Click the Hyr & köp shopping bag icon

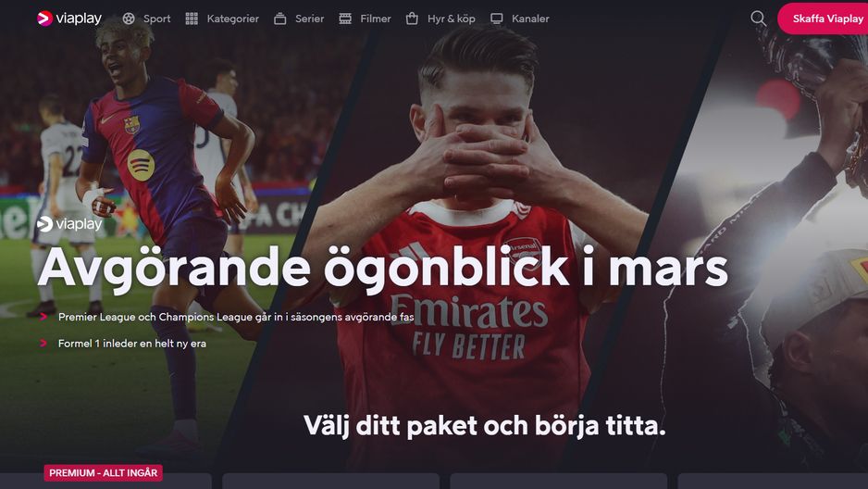tap(412, 19)
